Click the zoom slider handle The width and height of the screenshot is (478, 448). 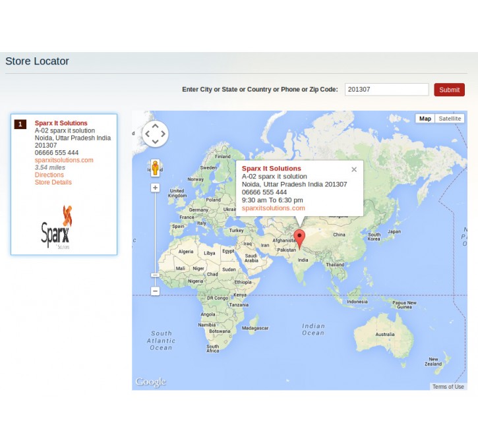155,275
